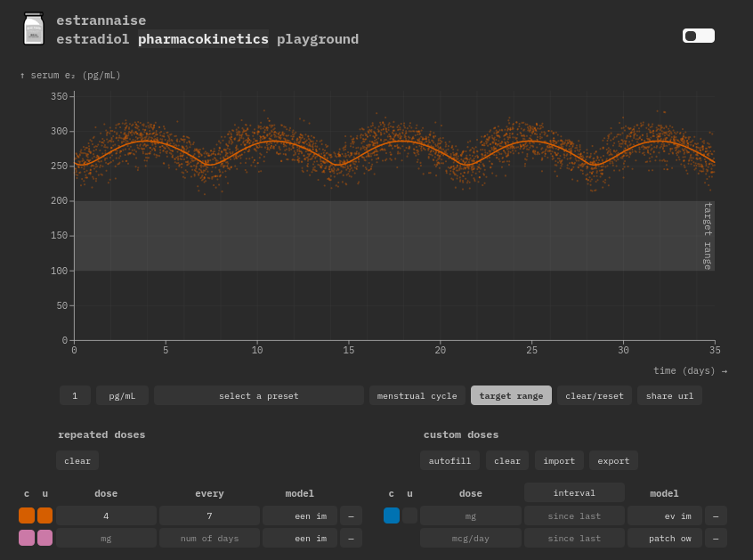Remove the 'patch ow' custom dose row
753x560 pixels.
point(716,539)
